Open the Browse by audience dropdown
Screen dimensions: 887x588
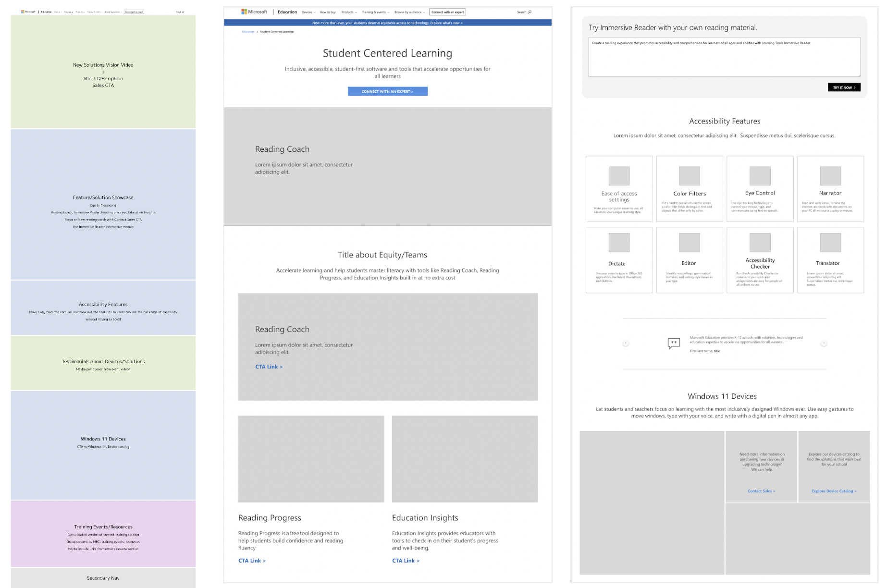tap(410, 12)
